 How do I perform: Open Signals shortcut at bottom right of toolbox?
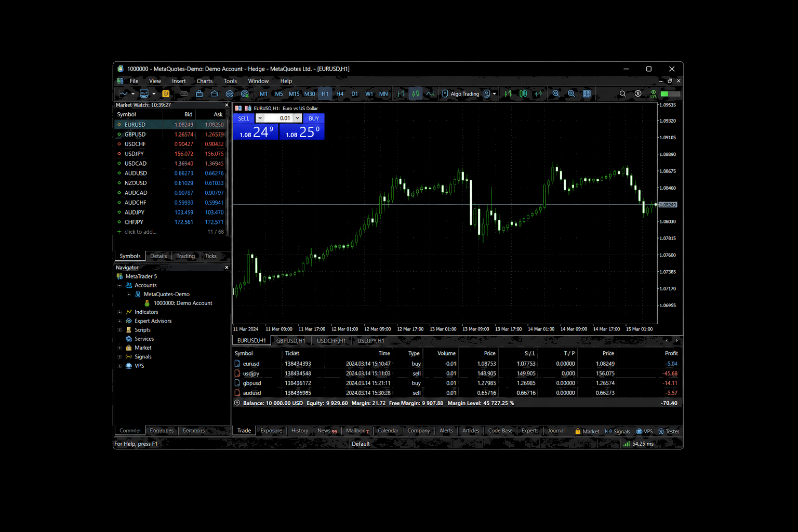click(x=617, y=431)
